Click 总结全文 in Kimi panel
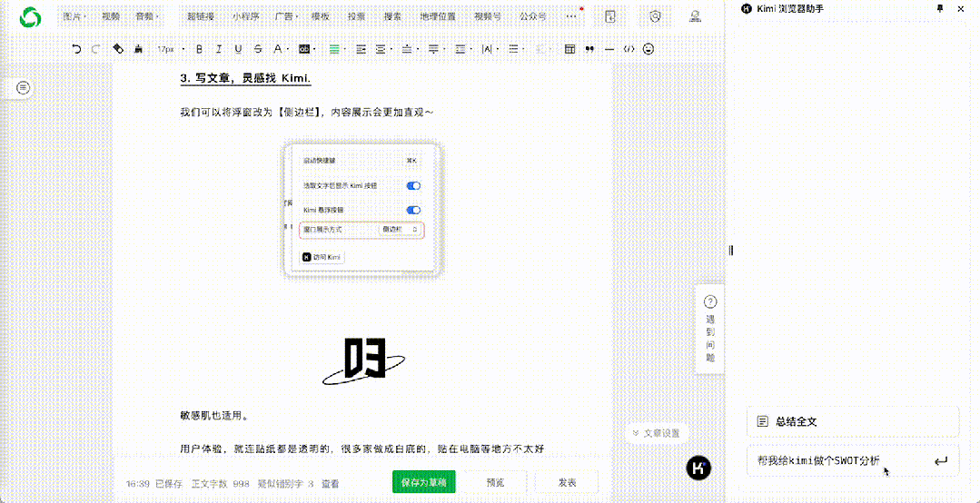 [x=853, y=422]
